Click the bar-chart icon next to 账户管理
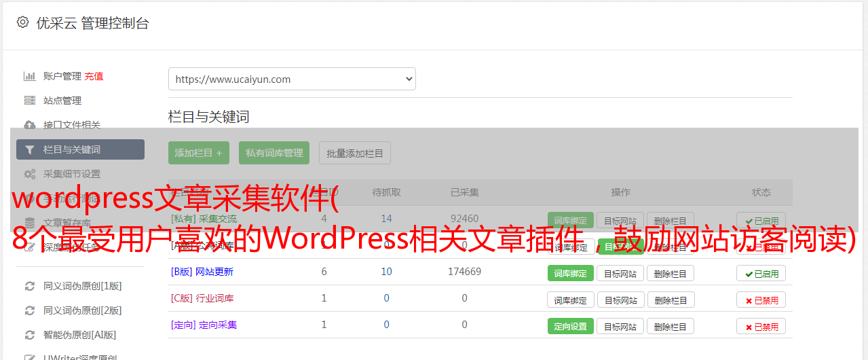 [29, 76]
